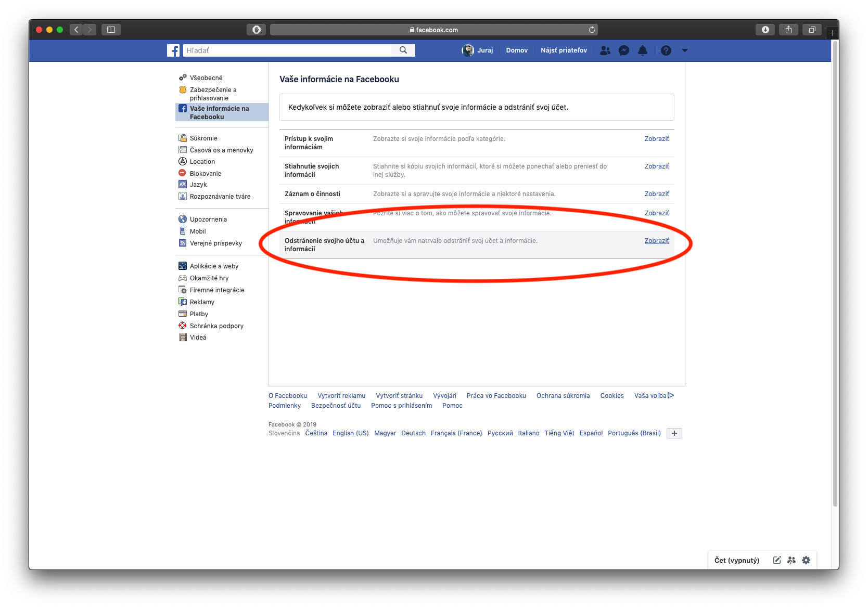Open Ochrana súkromia footer link
This screenshot has width=868, height=608.
[x=563, y=396]
